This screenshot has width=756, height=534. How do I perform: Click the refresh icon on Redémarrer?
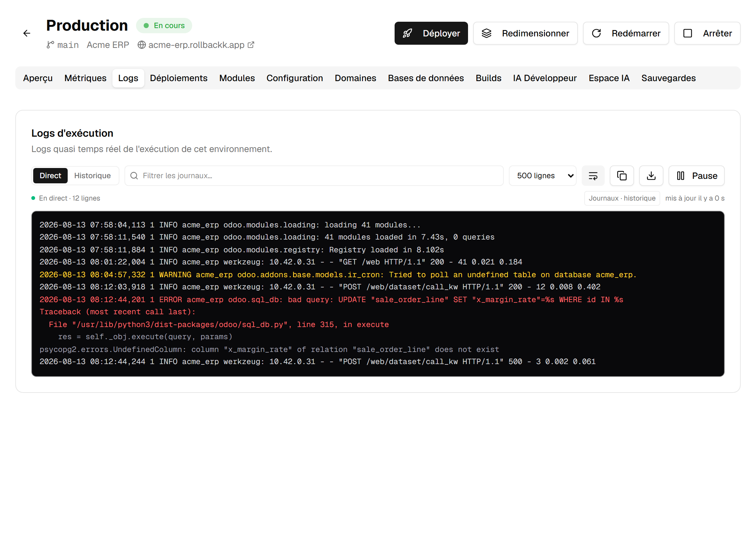(596, 33)
